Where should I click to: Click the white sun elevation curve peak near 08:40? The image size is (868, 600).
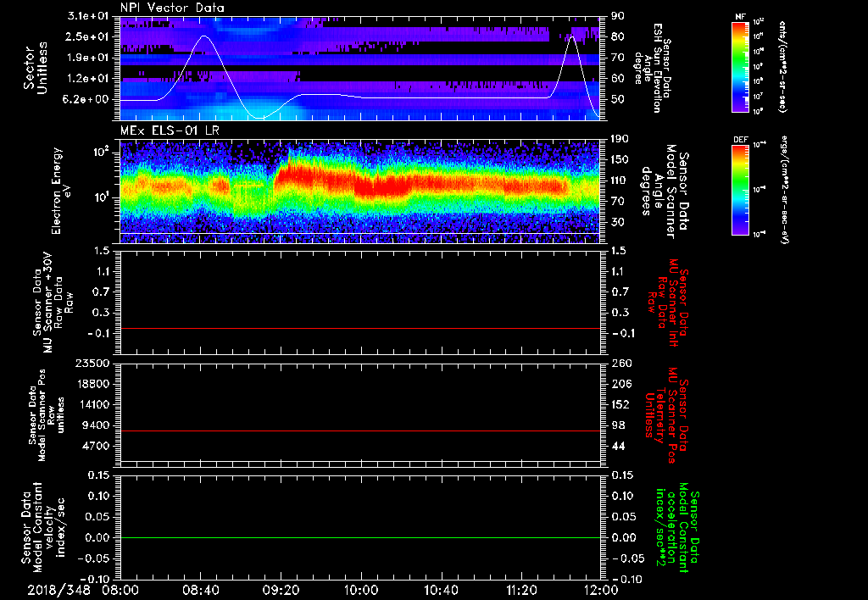point(204,36)
